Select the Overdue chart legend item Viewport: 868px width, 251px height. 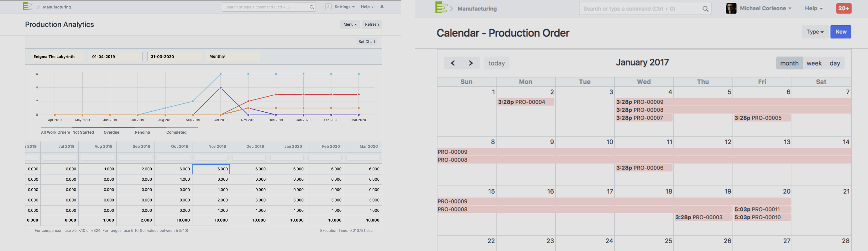point(112,132)
